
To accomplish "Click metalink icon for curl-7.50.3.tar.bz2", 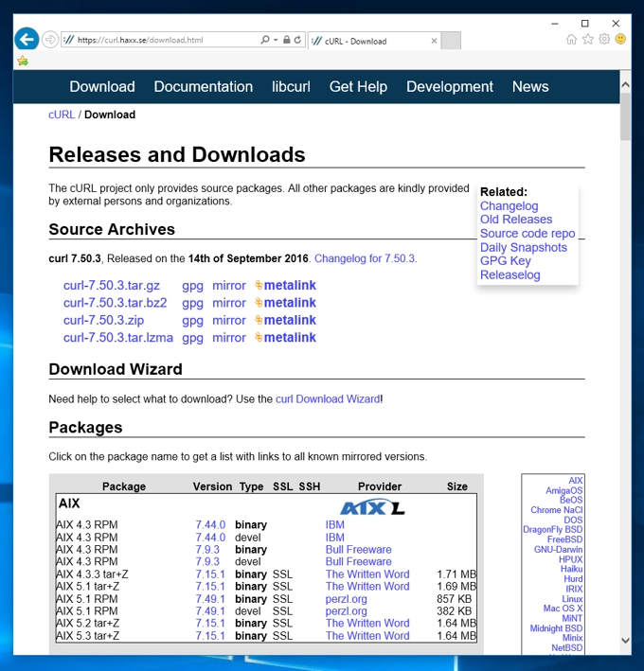I will [259, 303].
